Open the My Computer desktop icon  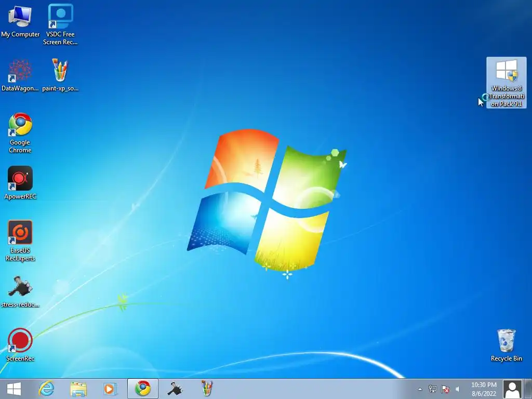pyautogui.click(x=20, y=21)
